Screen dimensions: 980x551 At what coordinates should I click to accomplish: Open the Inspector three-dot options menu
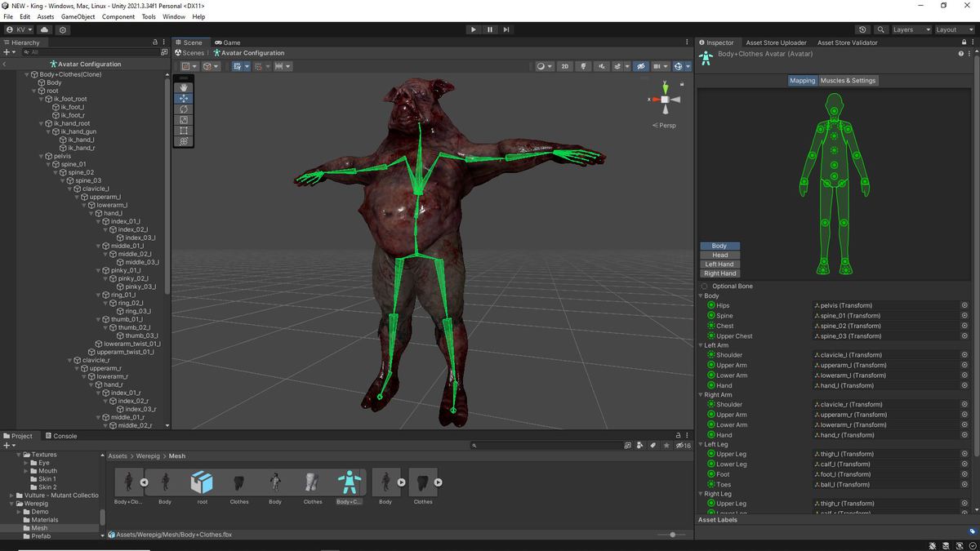coord(971,42)
